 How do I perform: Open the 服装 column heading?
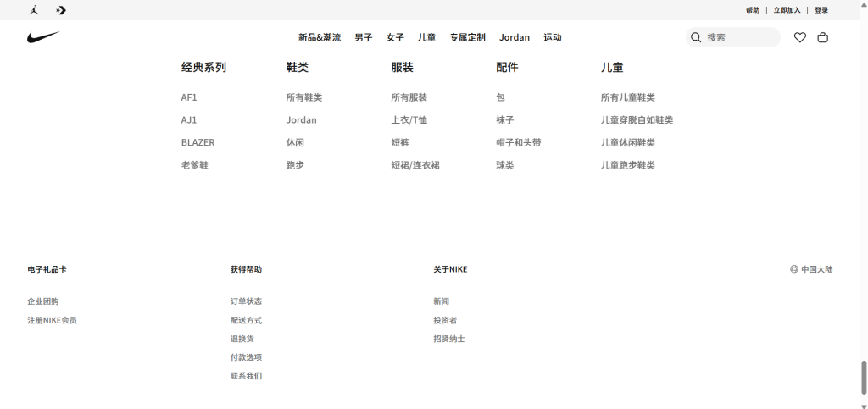point(402,67)
